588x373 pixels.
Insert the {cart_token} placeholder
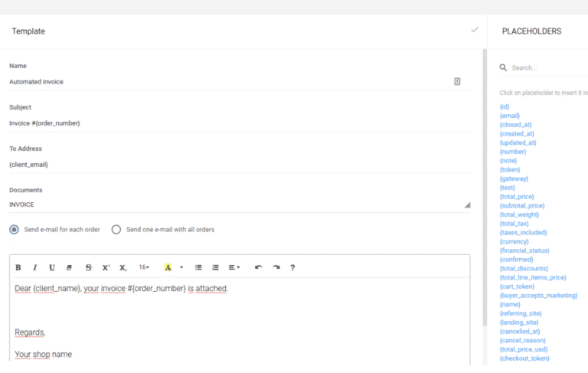tap(517, 286)
